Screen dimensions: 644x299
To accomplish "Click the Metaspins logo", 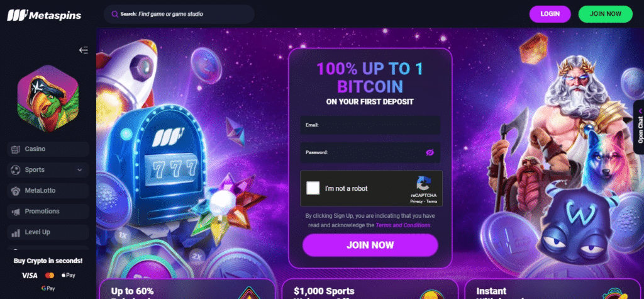I will point(44,15).
